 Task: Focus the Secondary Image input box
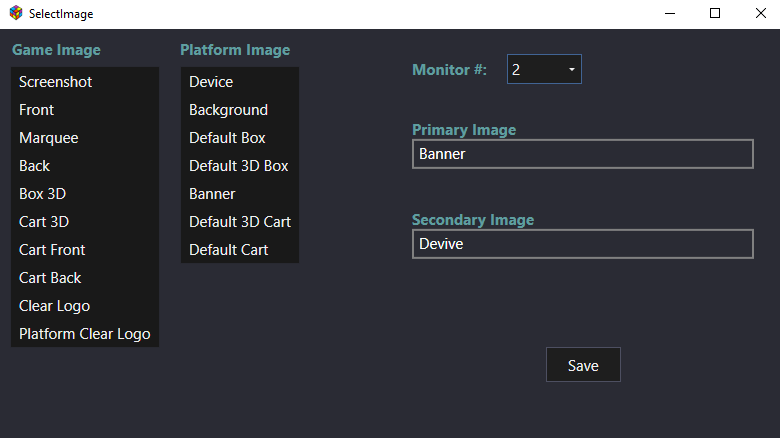[x=583, y=244]
